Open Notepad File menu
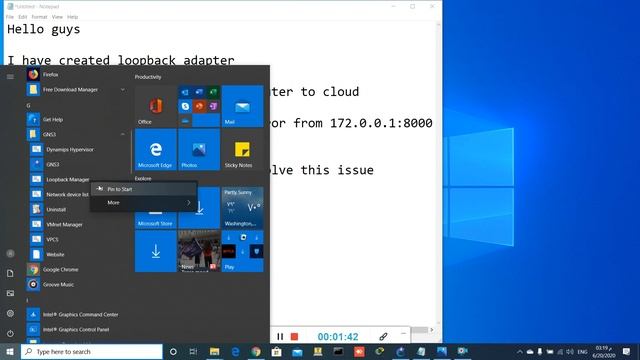640x360 pixels. [x=10, y=17]
